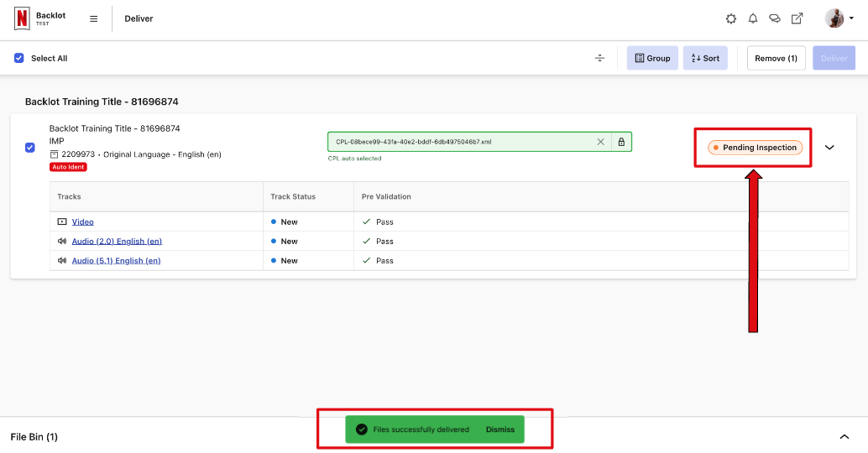Open the Video track link
Viewport: 868px width, 453px height.
[x=82, y=221]
